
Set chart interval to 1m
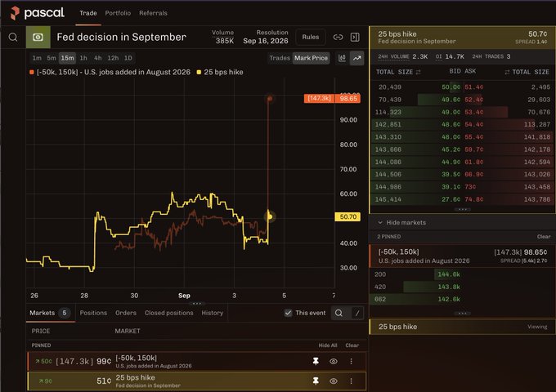tap(37, 58)
